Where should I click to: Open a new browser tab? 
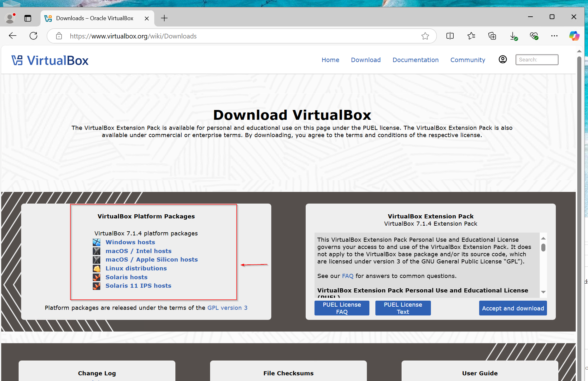[x=164, y=18]
